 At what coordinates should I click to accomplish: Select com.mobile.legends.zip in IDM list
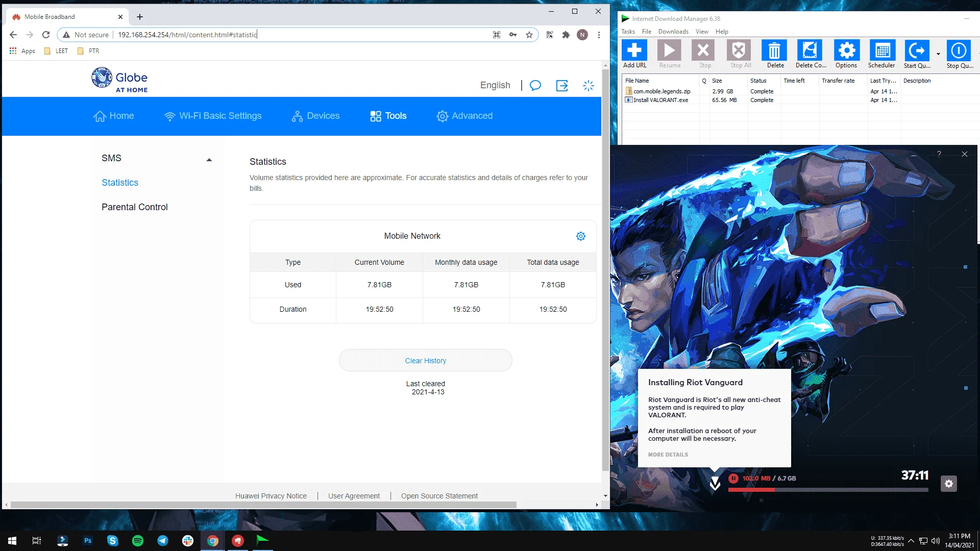tap(661, 91)
